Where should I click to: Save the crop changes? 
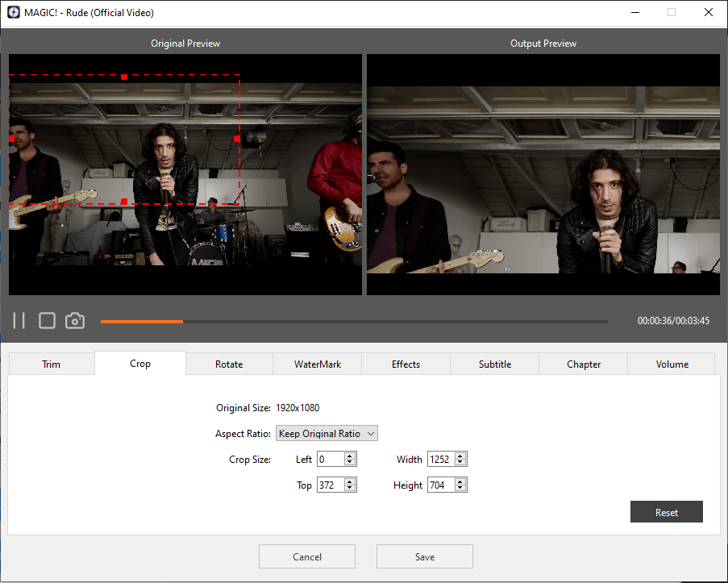tap(424, 556)
